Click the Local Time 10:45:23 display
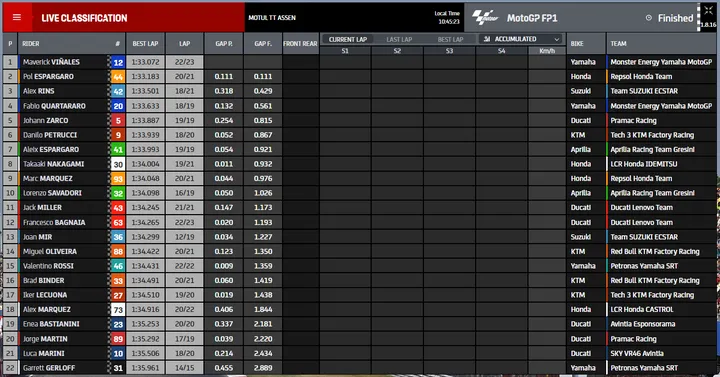Screen dimensions: 720x377 [x=447, y=17]
